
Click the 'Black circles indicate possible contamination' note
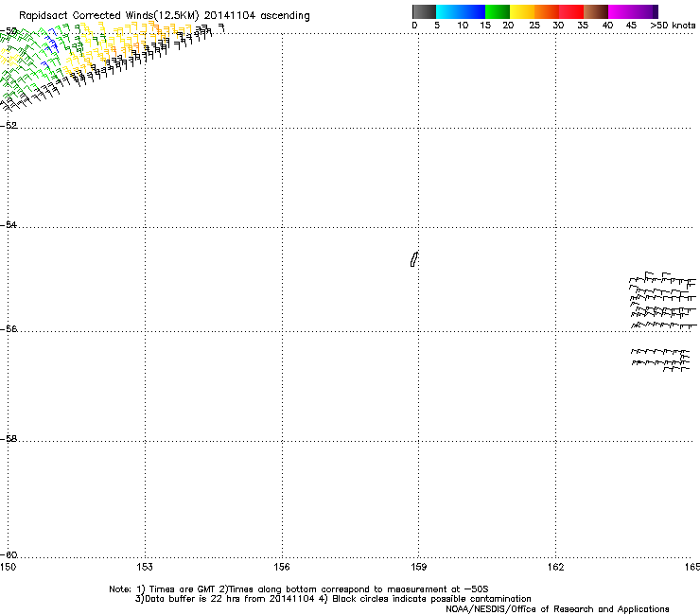click(431, 599)
